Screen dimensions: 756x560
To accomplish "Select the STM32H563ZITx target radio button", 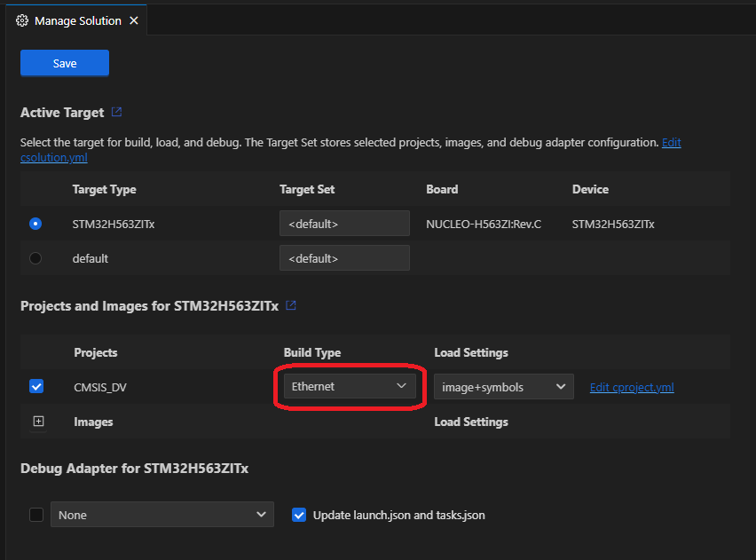I will 34,223.
